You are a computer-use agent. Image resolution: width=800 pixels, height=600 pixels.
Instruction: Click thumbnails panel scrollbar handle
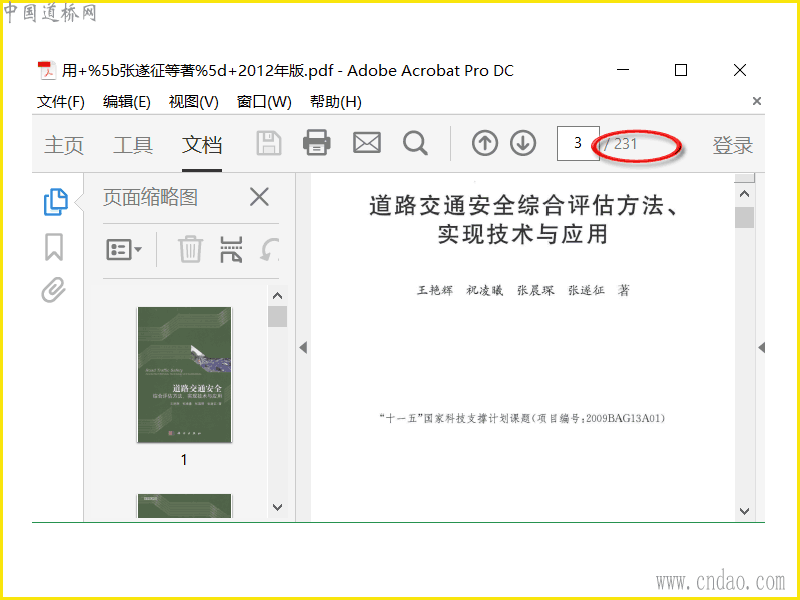coord(278,316)
